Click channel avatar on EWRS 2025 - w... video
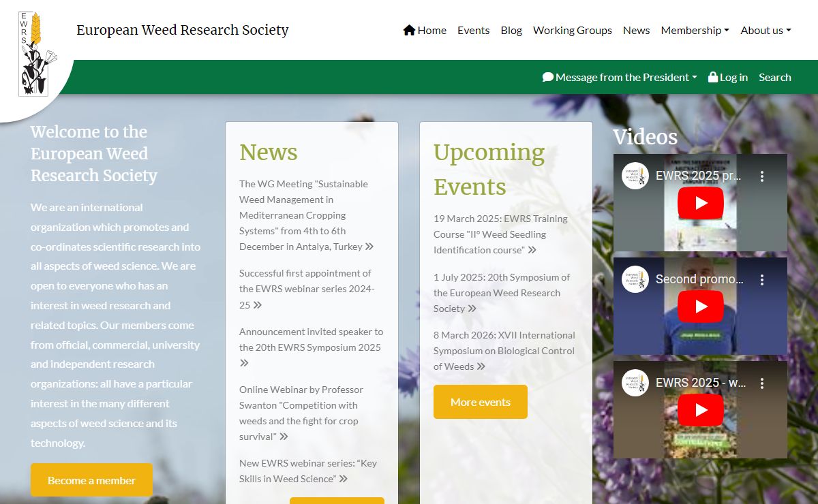The width and height of the screenshot is (818, 504). [x=635, y=383]
